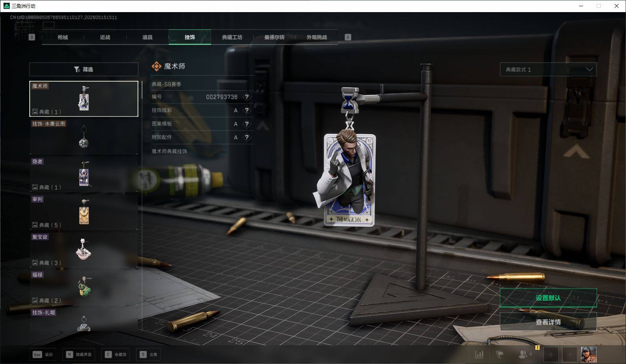
Task: Click the collection icon on 魔术师 row
Action: 35,112
